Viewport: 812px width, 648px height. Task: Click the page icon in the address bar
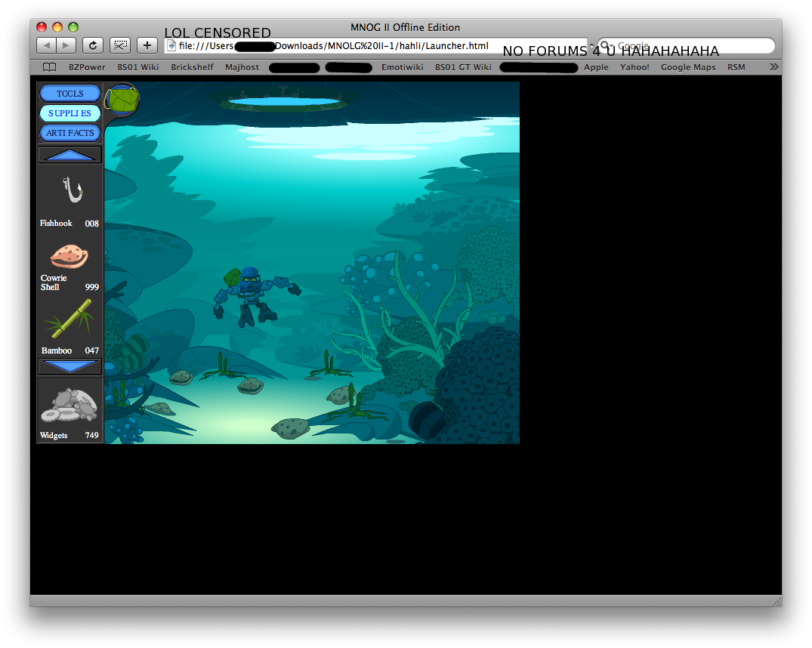[x=171, y=46]
